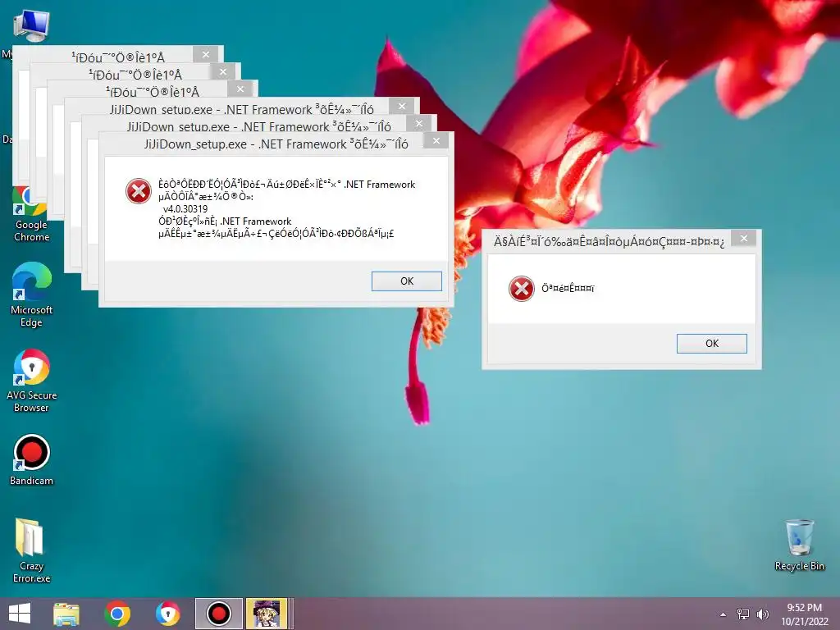
Task: Open the Windows Start menu
Action: [x=20, y=614]
